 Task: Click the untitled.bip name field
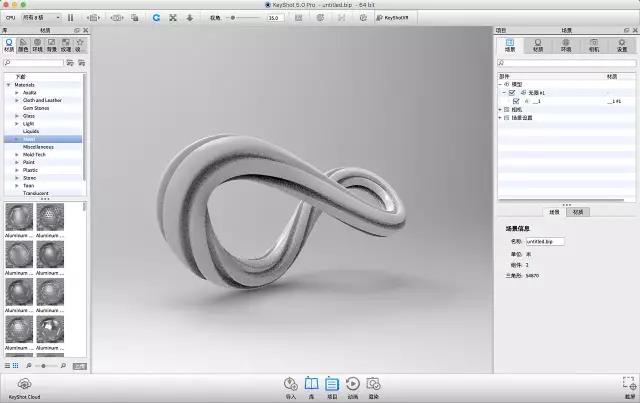click(545, 241)
